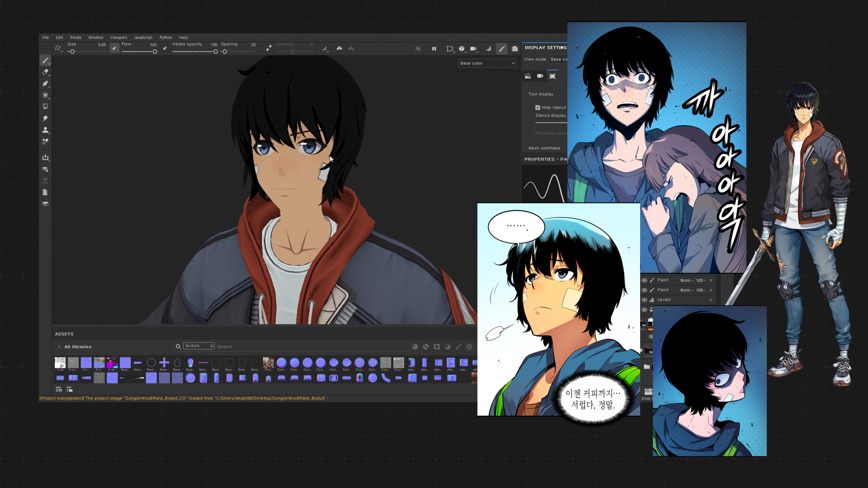The image size is (868, 488).
Task: Toggle visibility of the Levels effect
Action: click(x=644, y=300)
